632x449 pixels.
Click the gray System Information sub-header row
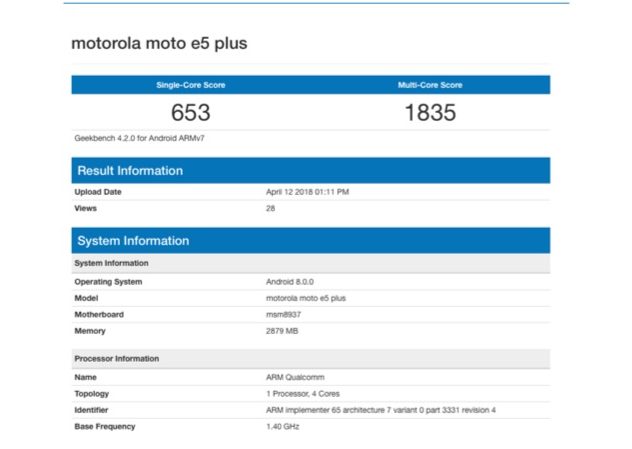pyautogui.click(x=310, y=263)
